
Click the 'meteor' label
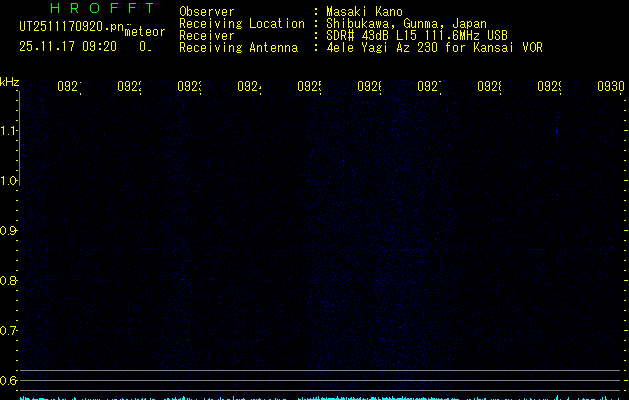[x=145, y=32]
